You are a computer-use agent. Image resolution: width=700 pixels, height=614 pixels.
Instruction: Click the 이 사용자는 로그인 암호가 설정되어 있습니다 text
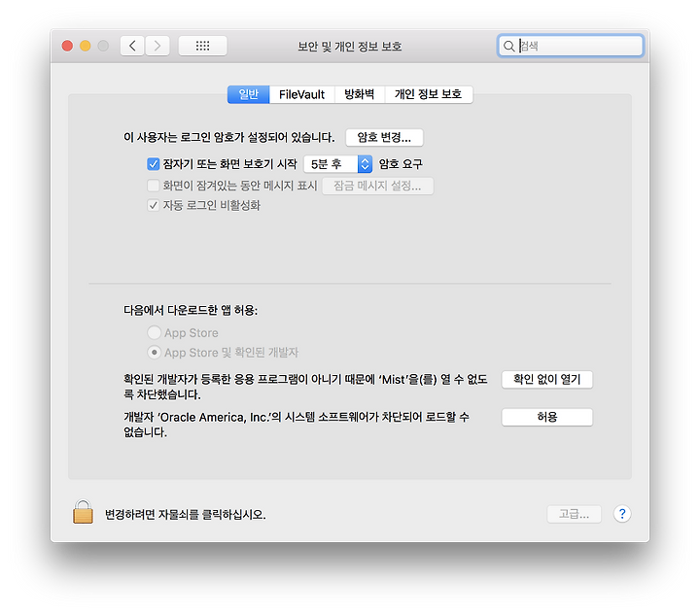click(229, 137)
